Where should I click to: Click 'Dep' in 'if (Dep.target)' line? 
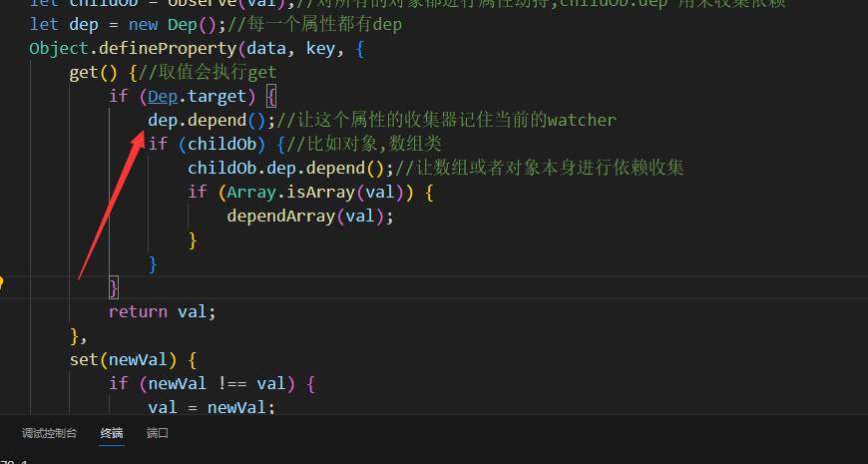coord(163,97)
